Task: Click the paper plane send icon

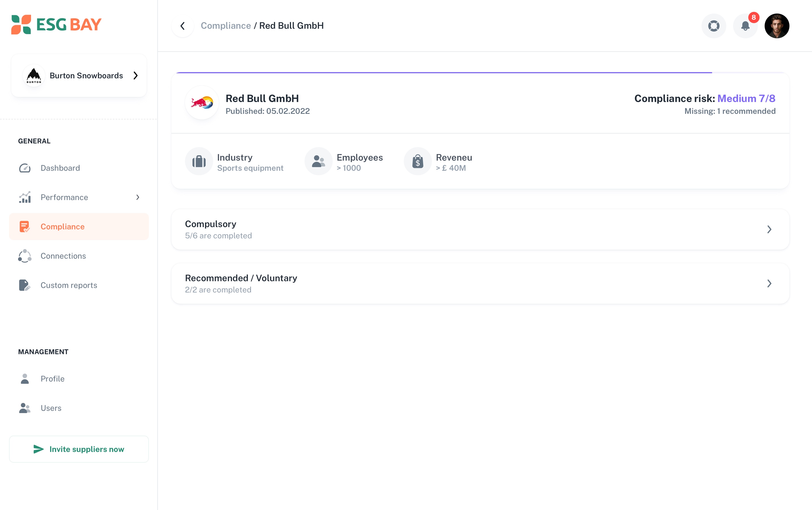Action: pos(38,449)
